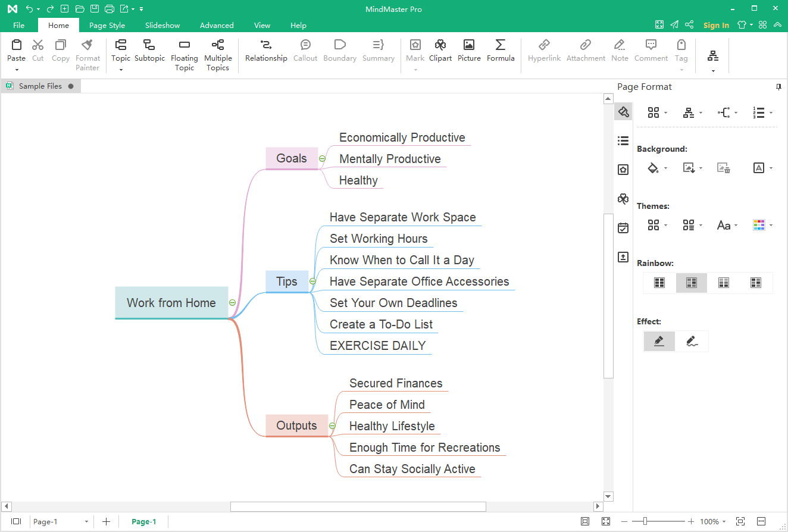Select the last Rainbow style option

756,283
